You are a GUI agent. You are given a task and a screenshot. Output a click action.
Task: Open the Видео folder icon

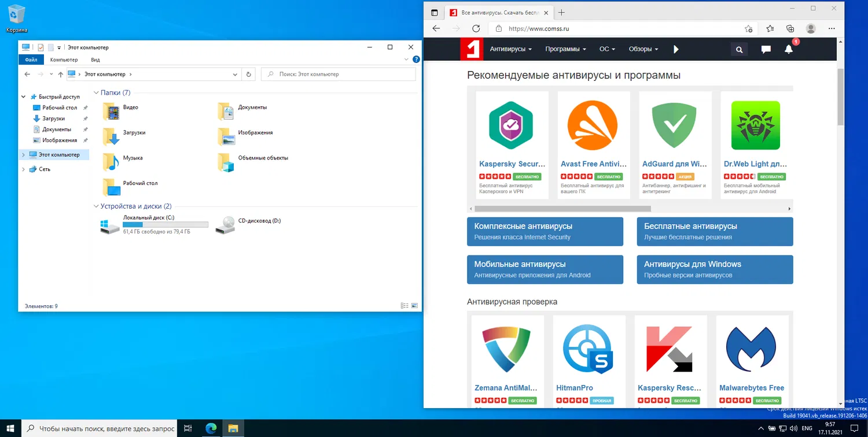tap(112, 111)
